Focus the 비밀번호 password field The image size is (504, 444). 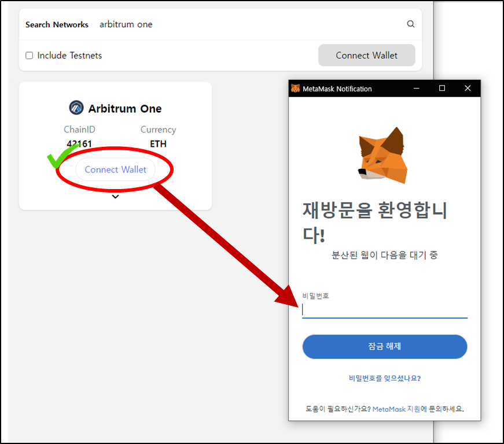pyautogui.click(x=385, y=310)
